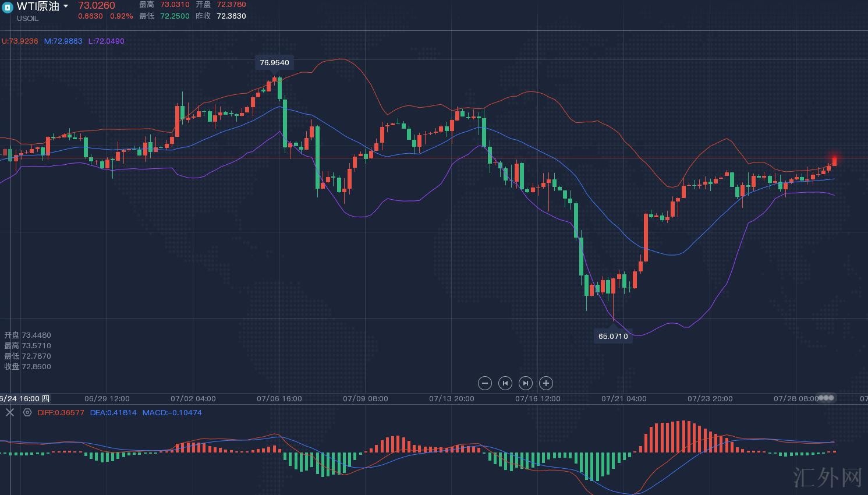Click the WTI原油 instrument logo icon

[7, 8]
